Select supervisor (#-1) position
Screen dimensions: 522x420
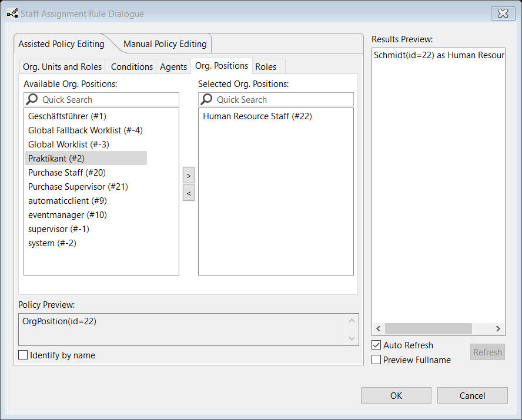(x=59, y=229)
